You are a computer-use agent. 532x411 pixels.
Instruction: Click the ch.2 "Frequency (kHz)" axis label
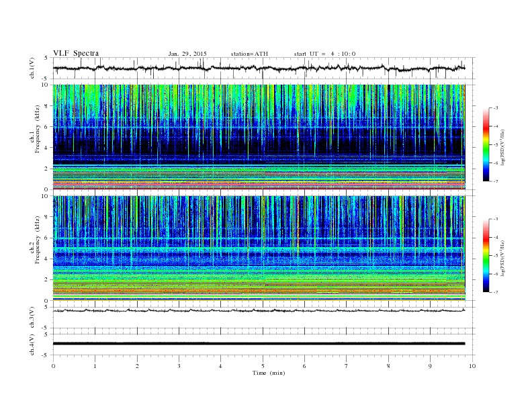(38, 240)
